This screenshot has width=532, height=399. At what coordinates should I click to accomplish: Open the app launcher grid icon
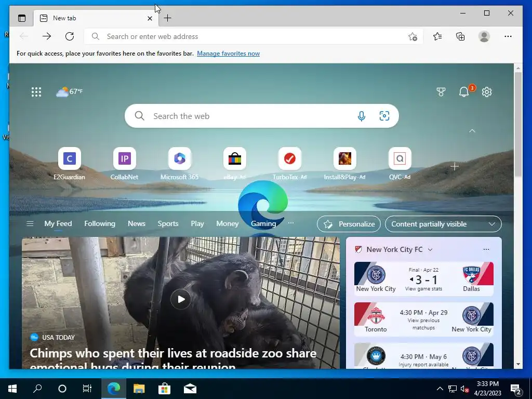pyautogui.click(x=36, y=92)
